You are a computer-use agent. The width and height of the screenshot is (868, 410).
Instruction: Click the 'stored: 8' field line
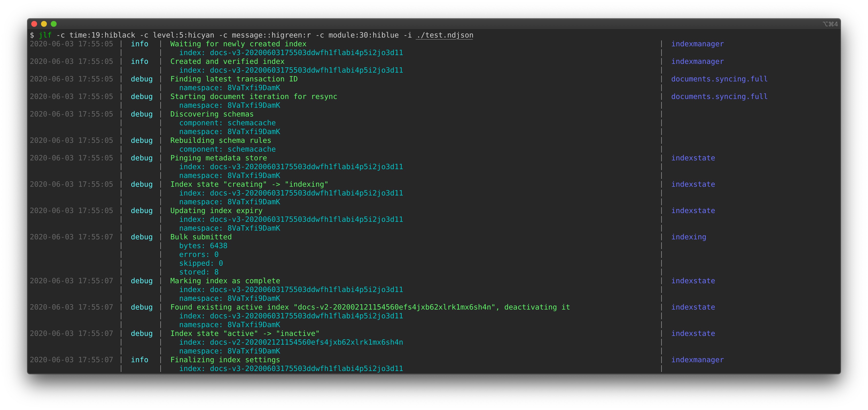pos(199,272)
